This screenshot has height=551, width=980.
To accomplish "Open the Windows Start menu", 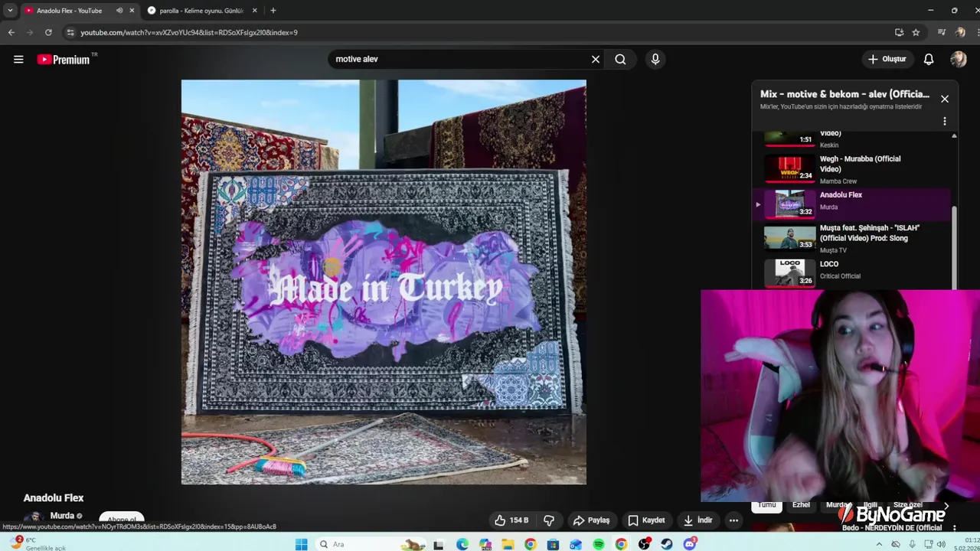I will coord(301,544).
